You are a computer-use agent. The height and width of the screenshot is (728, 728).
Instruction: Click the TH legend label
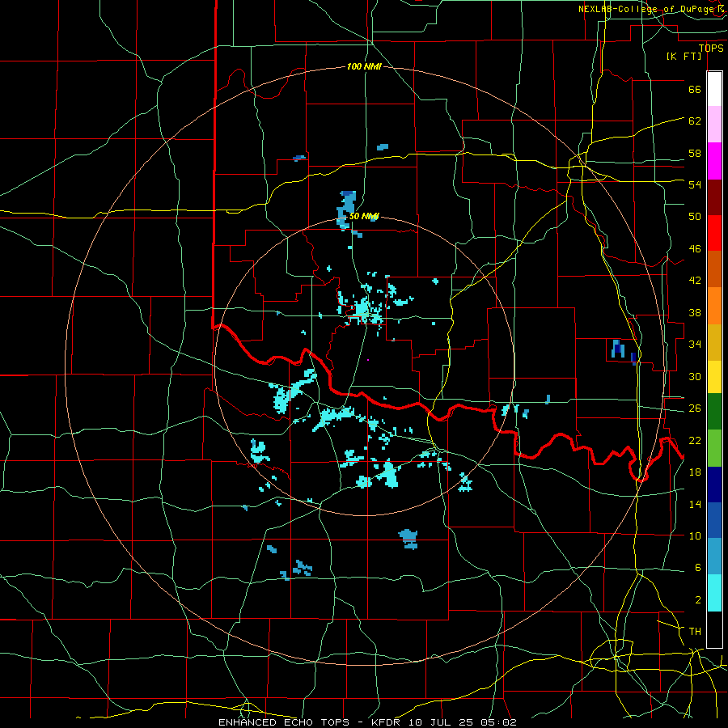point(695,632)
